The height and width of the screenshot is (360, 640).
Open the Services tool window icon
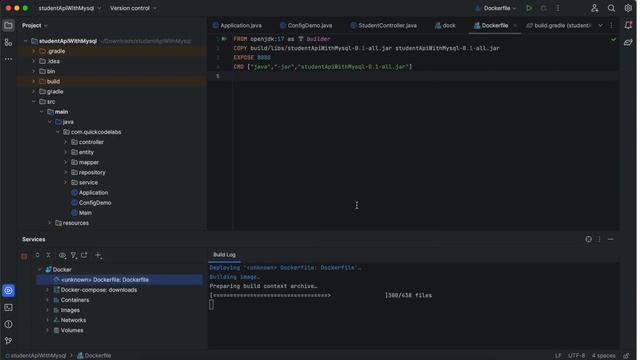pos(8,291)
